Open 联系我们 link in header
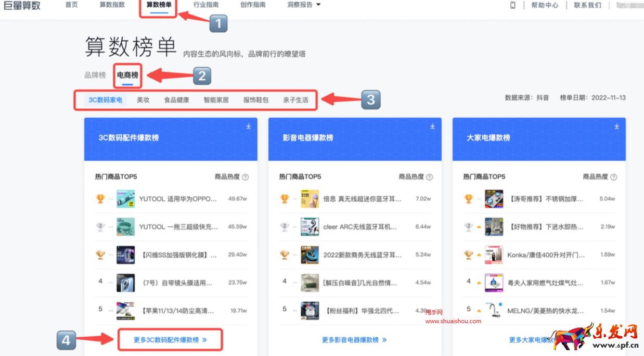 pyautogui.click(x=587, y=5)
